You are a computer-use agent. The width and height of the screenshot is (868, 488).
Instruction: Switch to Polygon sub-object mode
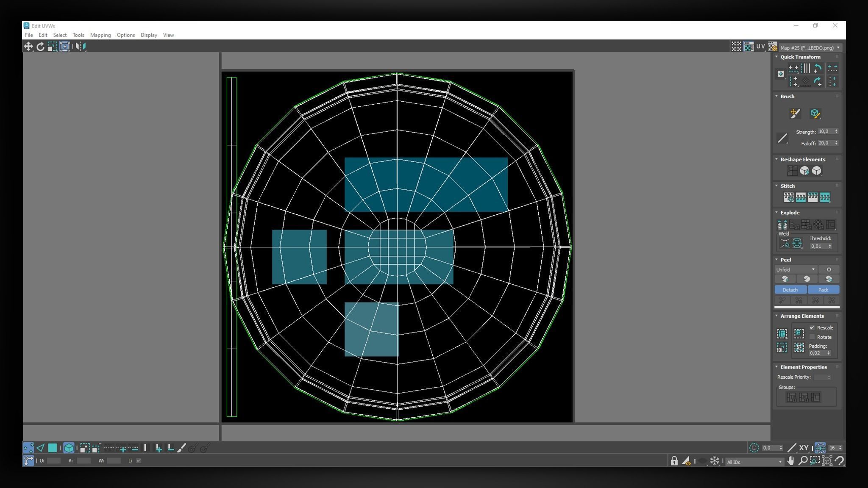[53, 448]
